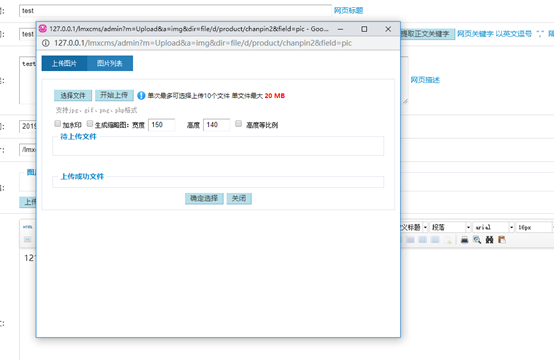Screen dimensions: 554x360
Task: Check the 高度等比例 proportional height box
Action: click(x=238, y=123)
